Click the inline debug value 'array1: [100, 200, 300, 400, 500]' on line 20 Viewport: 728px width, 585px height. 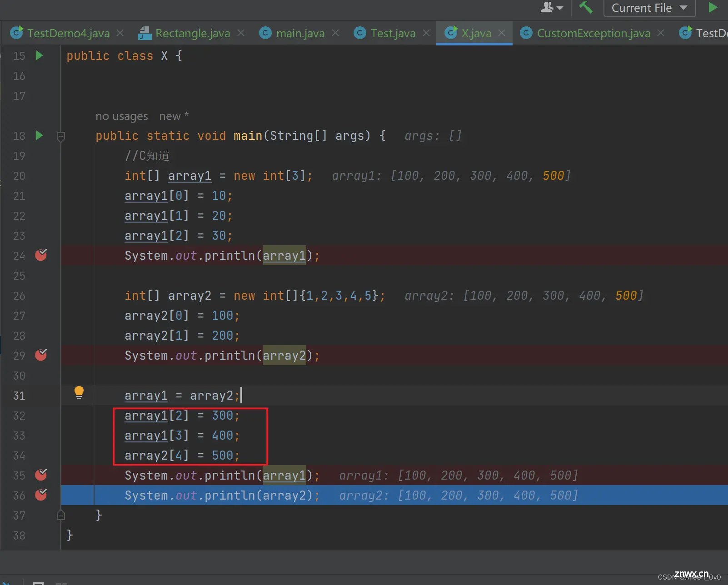[451, 176]
